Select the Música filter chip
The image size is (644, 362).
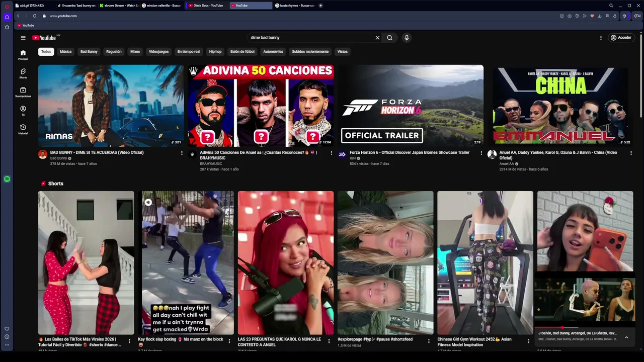coord(65,51)
